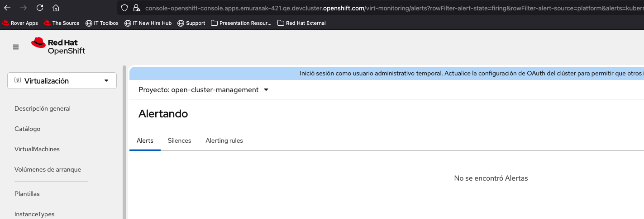Open Rover Apps bookmark
Viewport: 644px width, 219px height.
(x=20, y=23)
